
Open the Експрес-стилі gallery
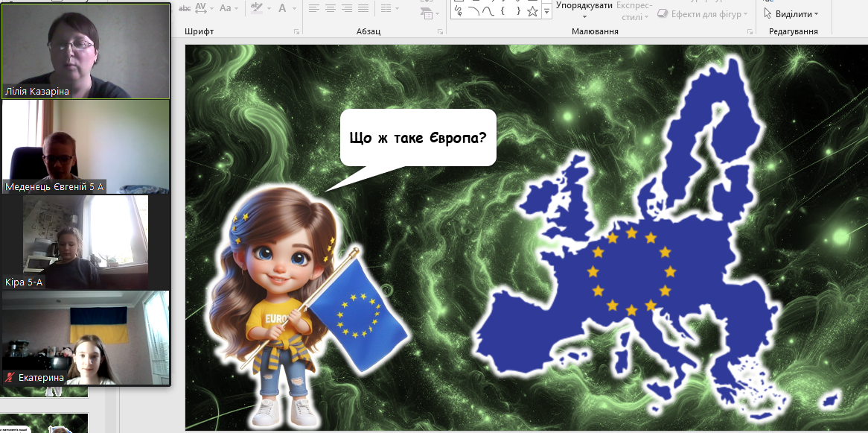coord(633,10)
